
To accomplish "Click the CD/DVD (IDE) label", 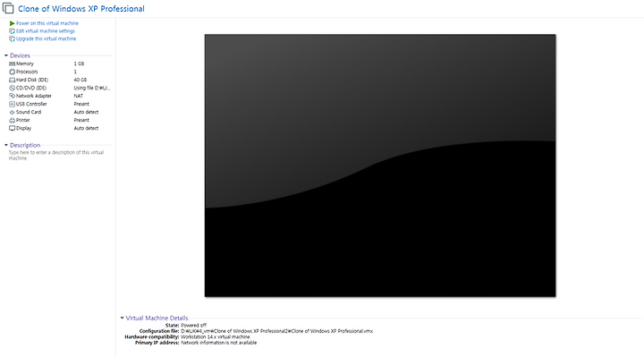I will tap(31, 88).
